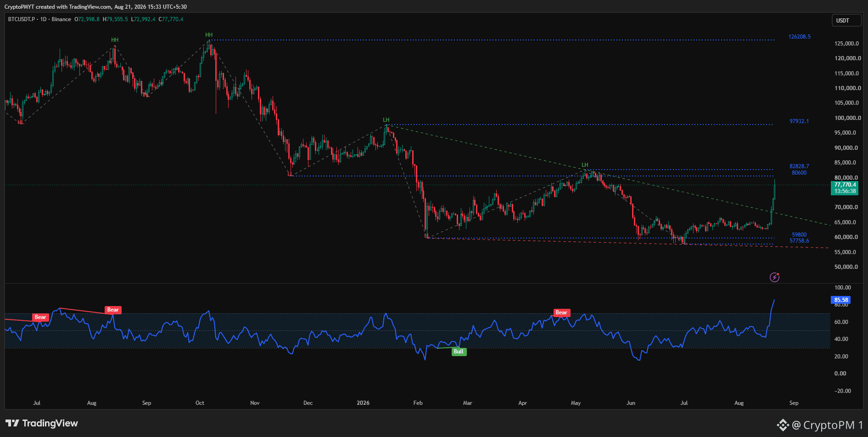Select the 80600 level label
This screenshot has width=868, height=437.
(x=799, y=173)
